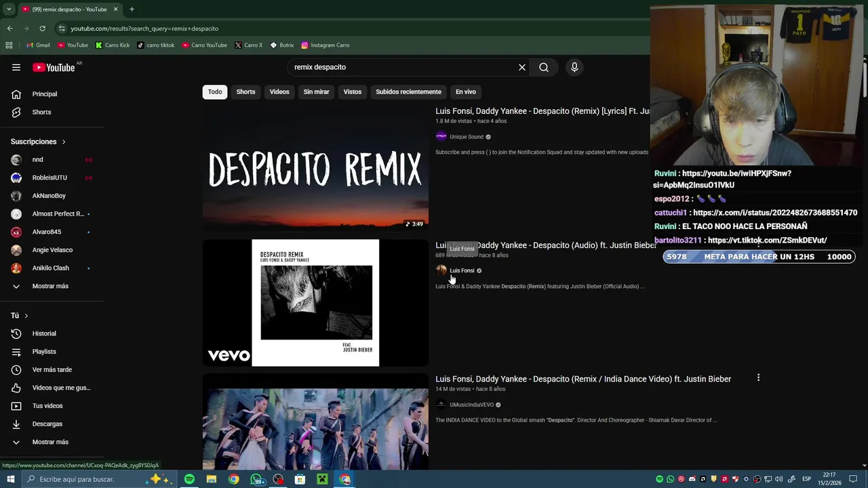Open the UMusicIndiaVEVO channel link
The width and height of the screenshot is (868, 488).
[471, 405]
